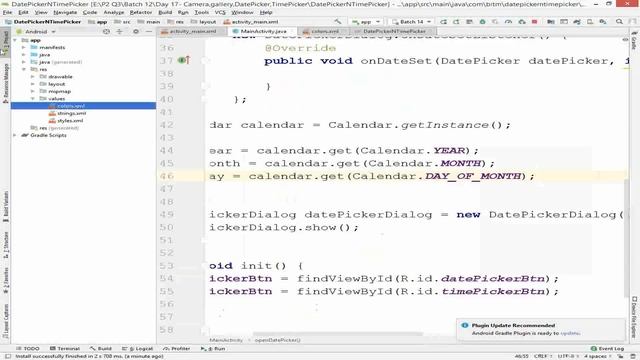Open the Edit menu

click(23, 12)
